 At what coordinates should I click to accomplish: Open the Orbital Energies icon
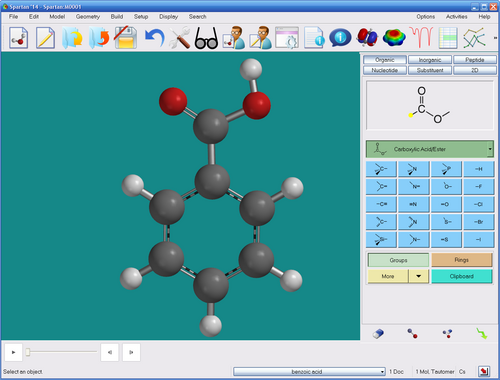367,37
